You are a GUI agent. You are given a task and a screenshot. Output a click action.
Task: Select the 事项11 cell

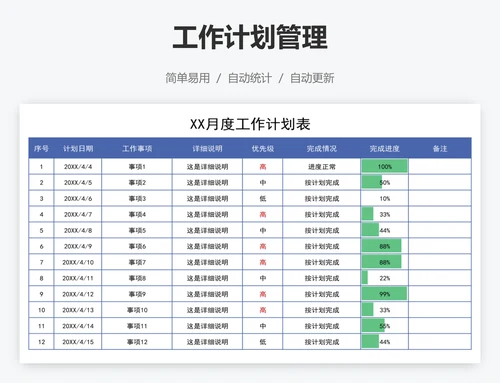tap(137, 326)
